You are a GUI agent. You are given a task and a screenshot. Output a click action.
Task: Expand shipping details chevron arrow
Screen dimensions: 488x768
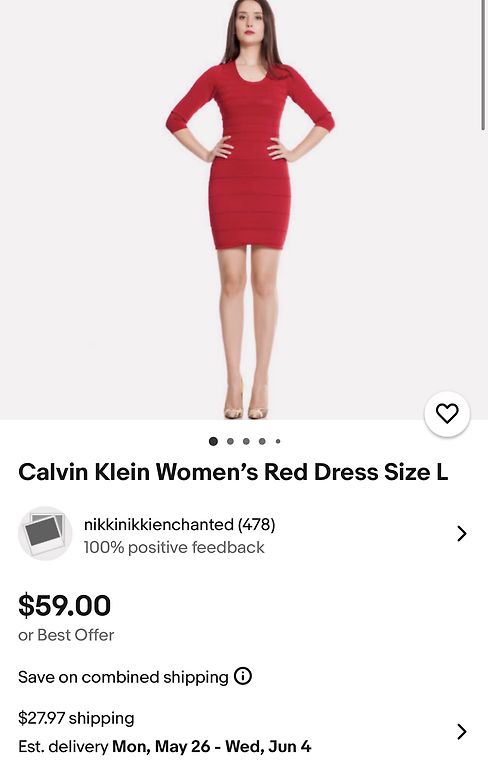pos(462,731)
